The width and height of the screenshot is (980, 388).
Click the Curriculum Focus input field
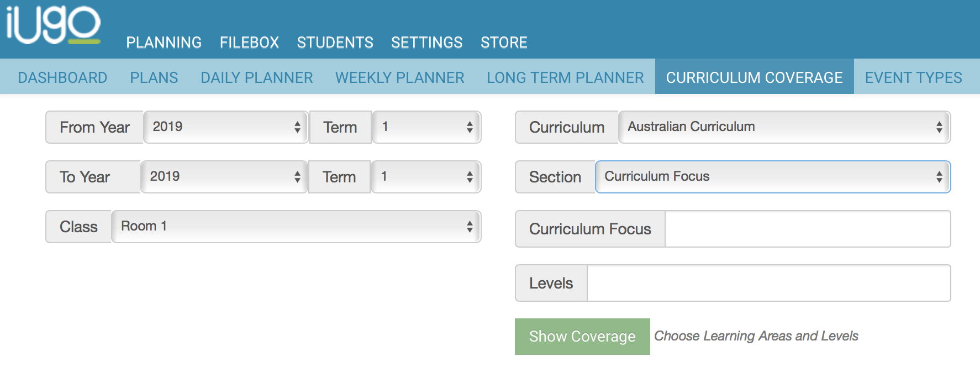(x=807, y=229)
